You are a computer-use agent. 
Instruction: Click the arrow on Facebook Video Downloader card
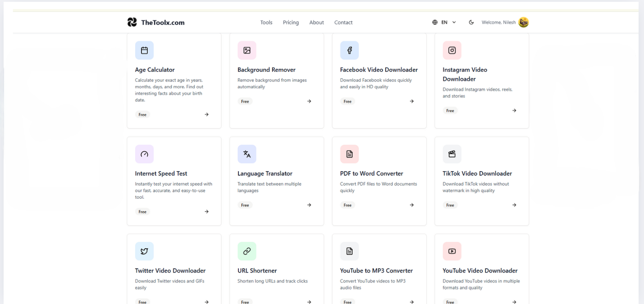[411, 101]
